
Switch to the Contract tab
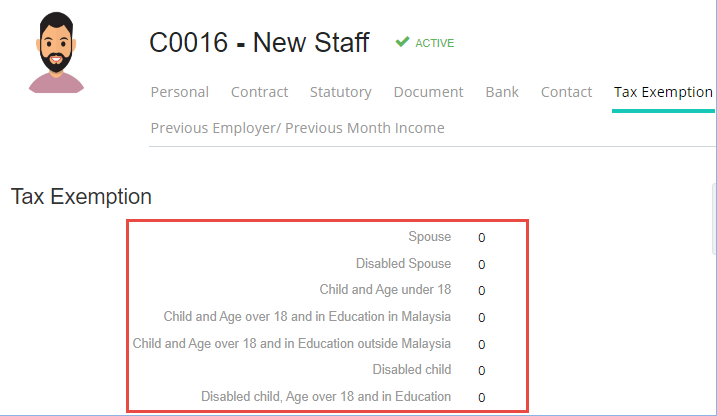[x=259, y=92]
